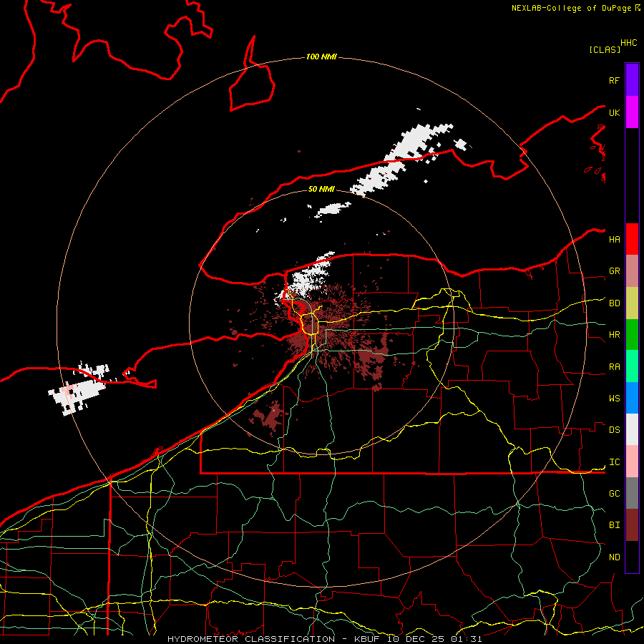Click the HHC product code label
This screenshot has width=644, height=644.
(628, 43)
